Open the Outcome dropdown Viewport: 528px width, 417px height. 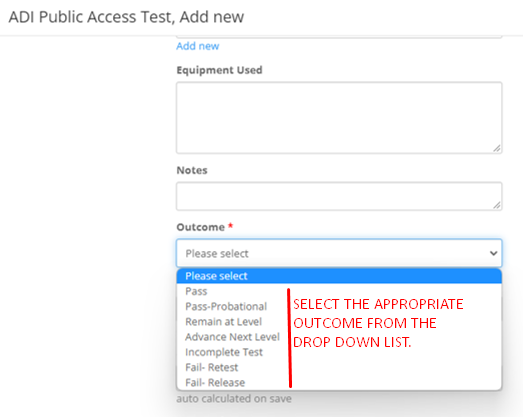point(339,253)
